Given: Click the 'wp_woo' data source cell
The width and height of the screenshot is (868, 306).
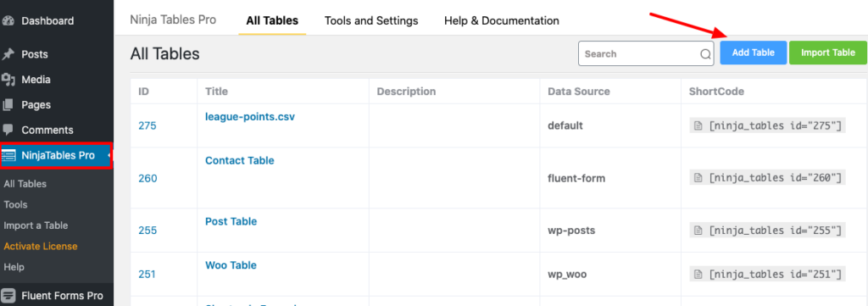Looking at the screenshot, I should point(567,274).
